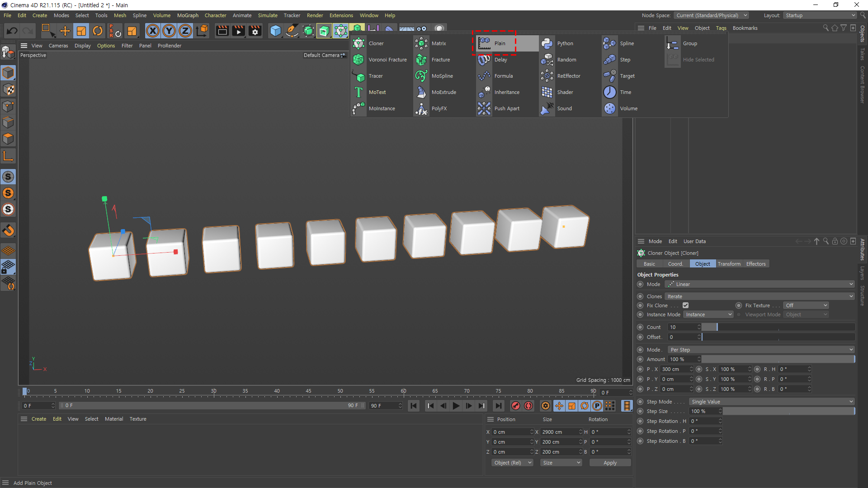Select the Voronoi Fracture icon
This screenshot has height=488, width=868.
click(359, 60)
